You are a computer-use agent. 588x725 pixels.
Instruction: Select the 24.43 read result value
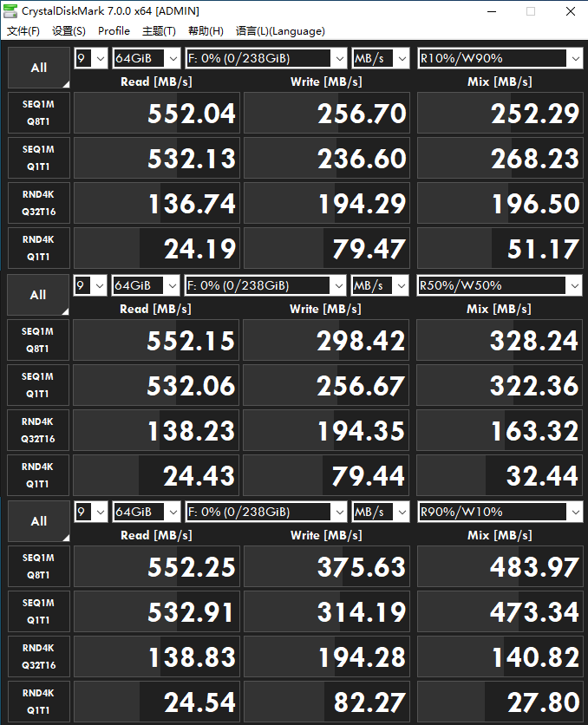point(156,475)
